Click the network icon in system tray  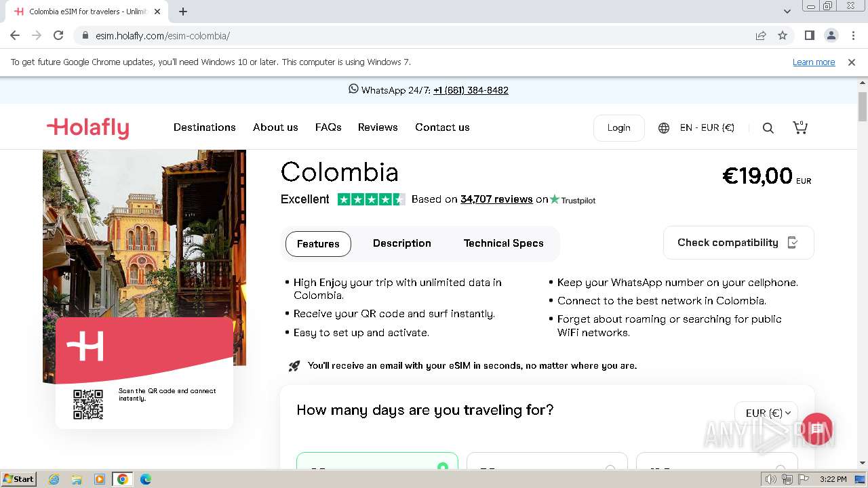787,479
